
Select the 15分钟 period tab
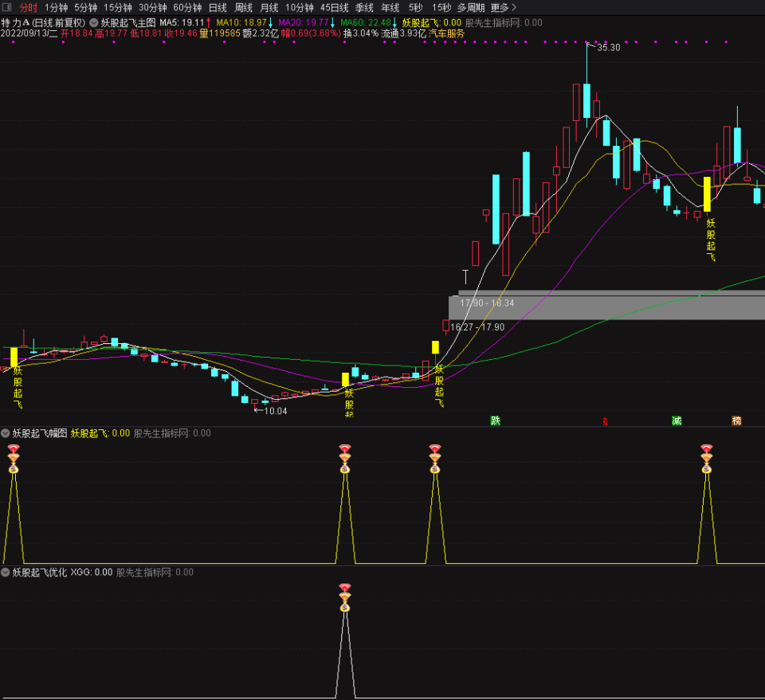118,8
